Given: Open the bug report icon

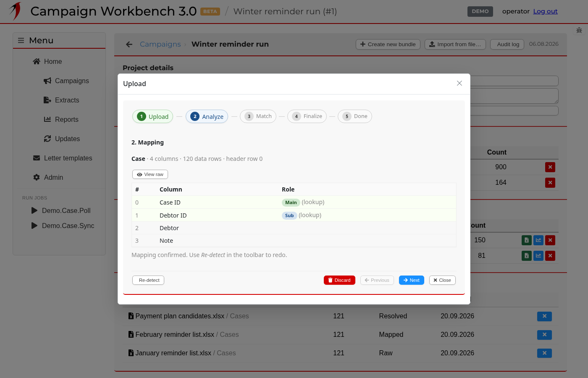Looking at the screenshot, I should 579,30.
